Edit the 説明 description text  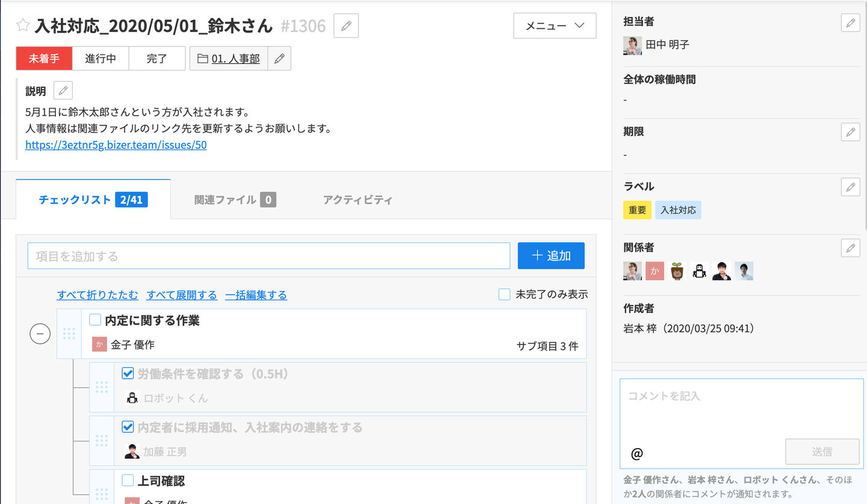[63, 91]
